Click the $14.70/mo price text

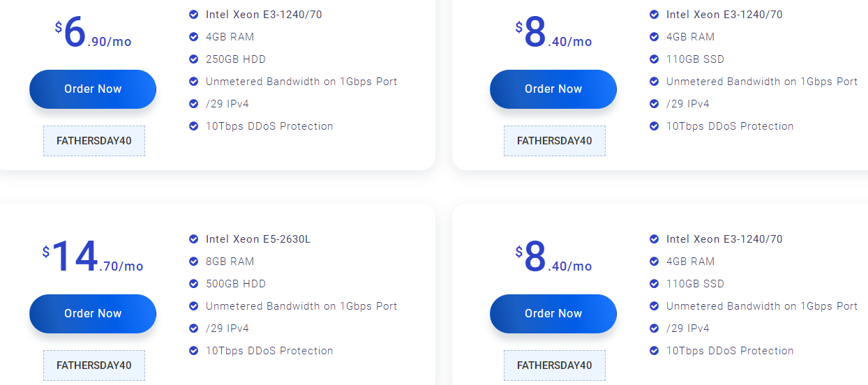(x=93, y=258)
